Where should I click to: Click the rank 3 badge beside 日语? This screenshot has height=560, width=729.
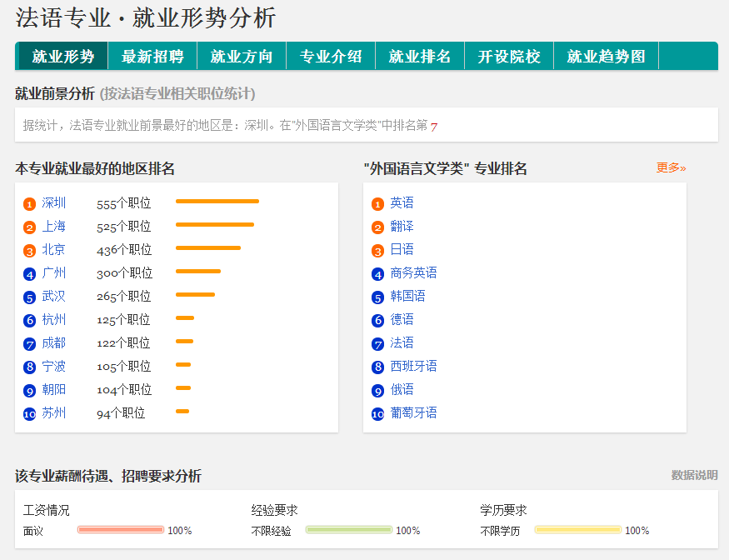pos(377,251)
